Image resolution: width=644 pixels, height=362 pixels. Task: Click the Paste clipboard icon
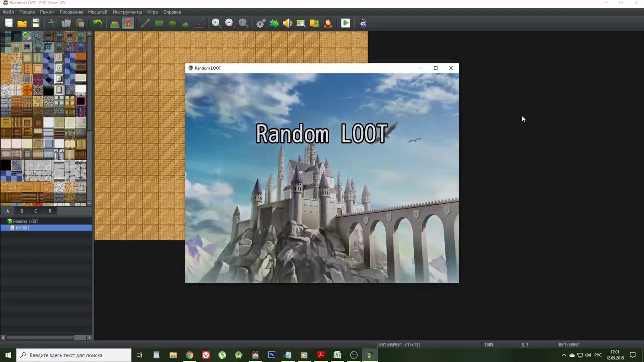(80, 23)
